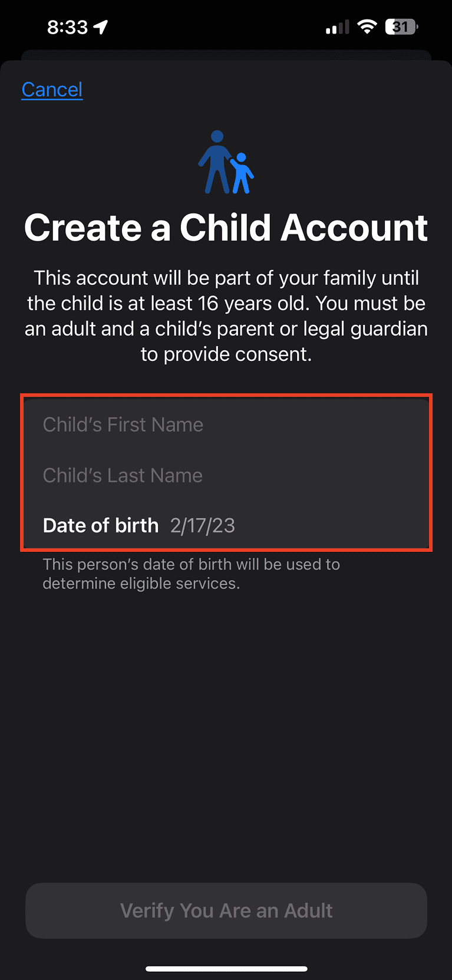The width and height of the screenshot is (452, 980).
Task: Select the date value 2/17/23
Action: [x=202, y=525]
